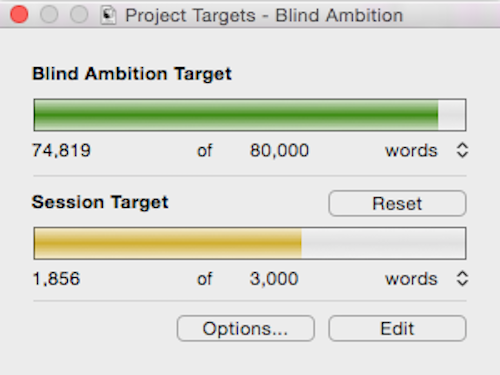The image size is (500, 375).
Task: Close the Project Targets window
Action: pyautogui.click(x=19, y=15)
